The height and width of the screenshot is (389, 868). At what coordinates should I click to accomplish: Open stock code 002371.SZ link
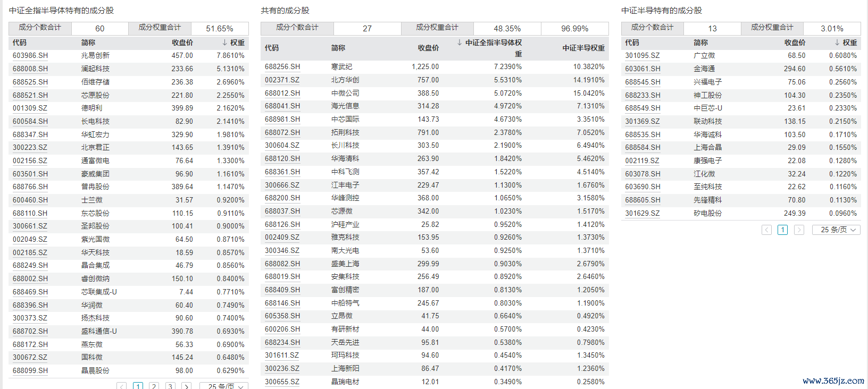tap(282, 80)
